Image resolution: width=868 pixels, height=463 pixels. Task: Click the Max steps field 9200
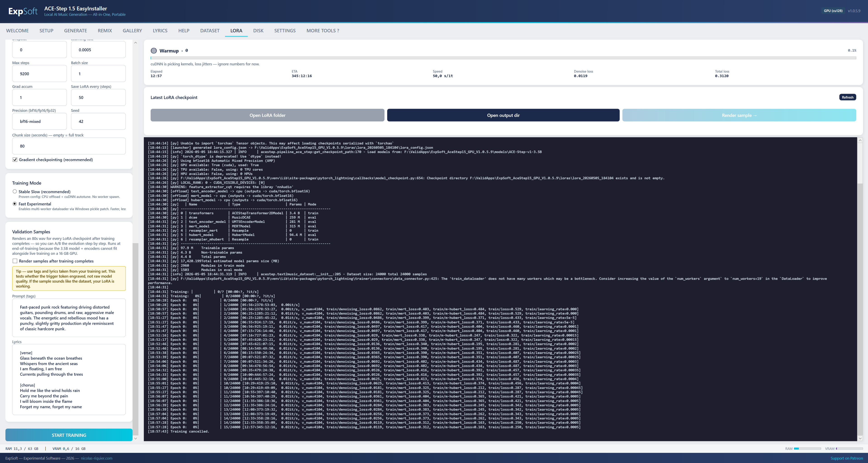tap(39, 74)
